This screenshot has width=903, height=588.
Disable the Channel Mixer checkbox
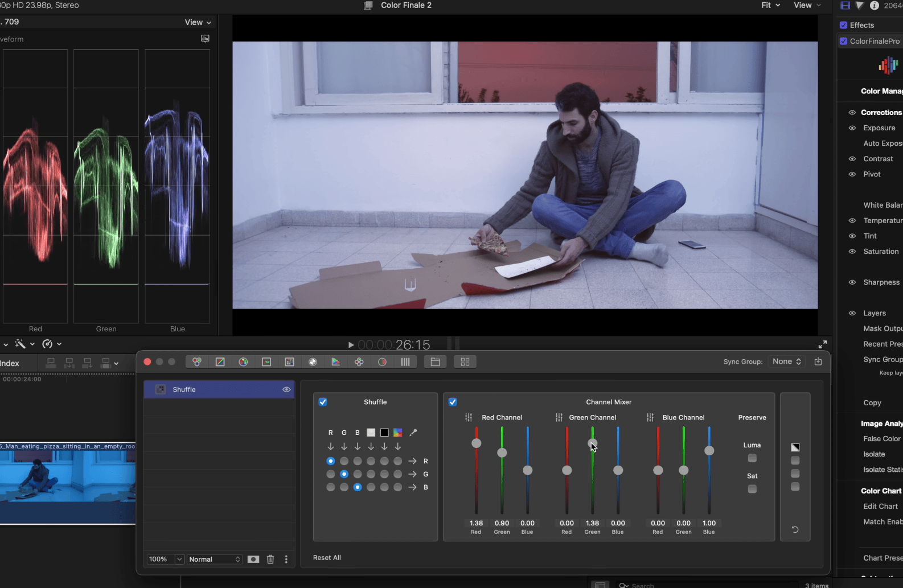tap(453, 402)
